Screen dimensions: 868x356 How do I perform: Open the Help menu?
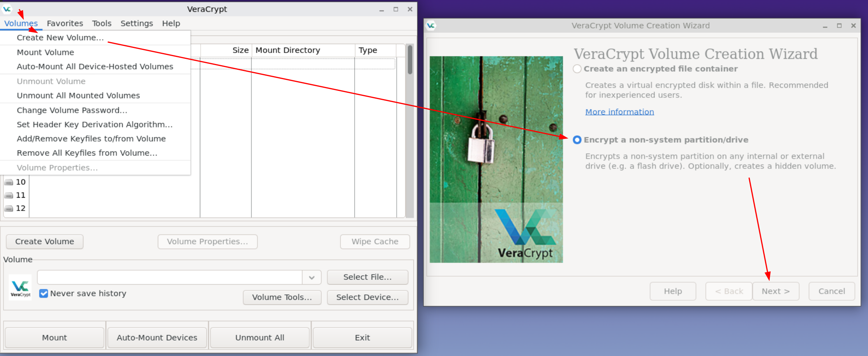click(x=171, y=23)
